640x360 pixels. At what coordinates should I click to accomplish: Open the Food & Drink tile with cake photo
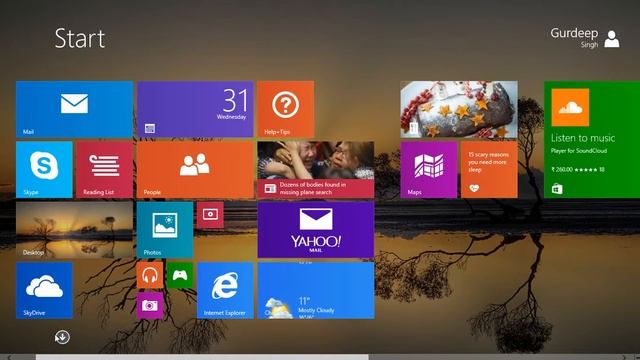(459, 109)
